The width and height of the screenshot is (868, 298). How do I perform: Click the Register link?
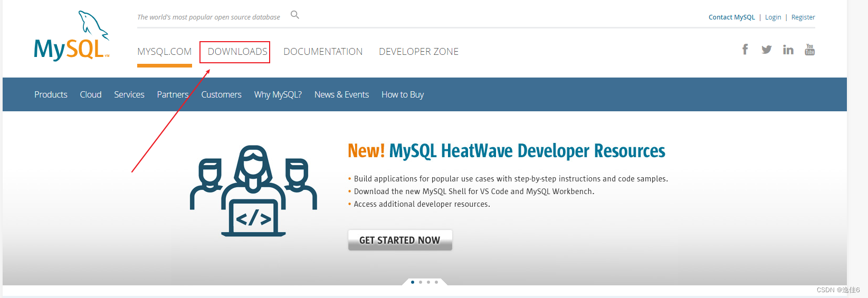coord(803,17)
